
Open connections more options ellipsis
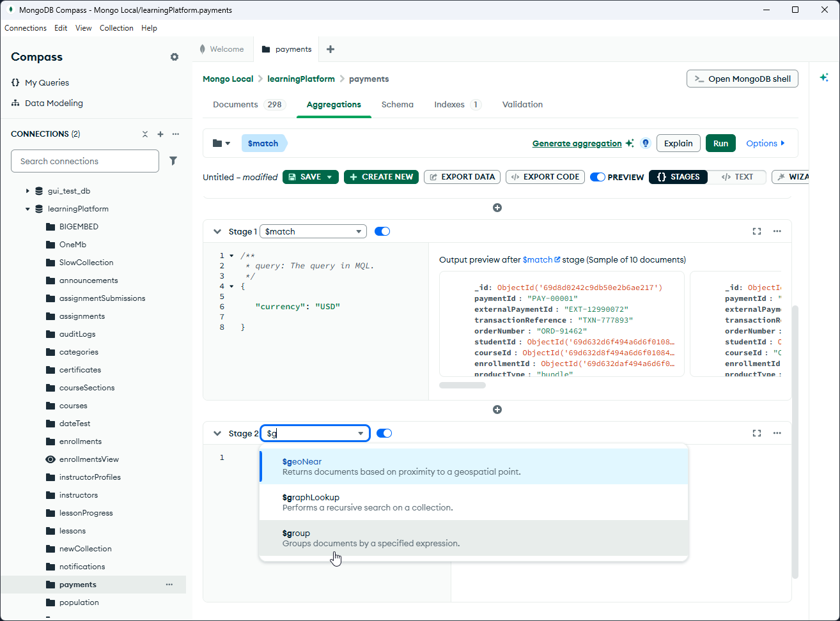(x=176, y=134)
